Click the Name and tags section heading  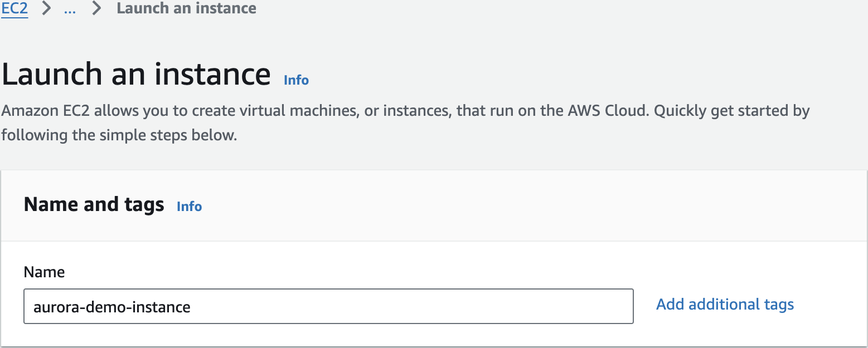click(94, 205)
